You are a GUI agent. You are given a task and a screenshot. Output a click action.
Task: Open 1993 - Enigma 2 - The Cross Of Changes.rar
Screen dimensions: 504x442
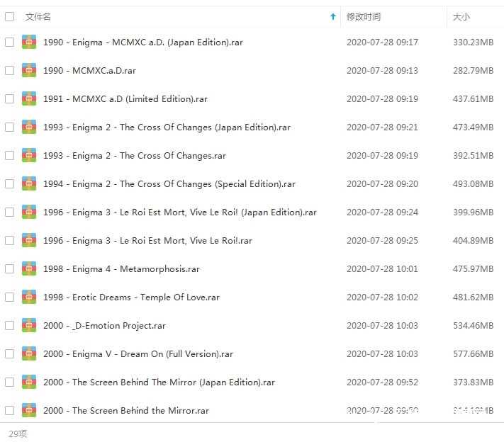pos(135,155)
